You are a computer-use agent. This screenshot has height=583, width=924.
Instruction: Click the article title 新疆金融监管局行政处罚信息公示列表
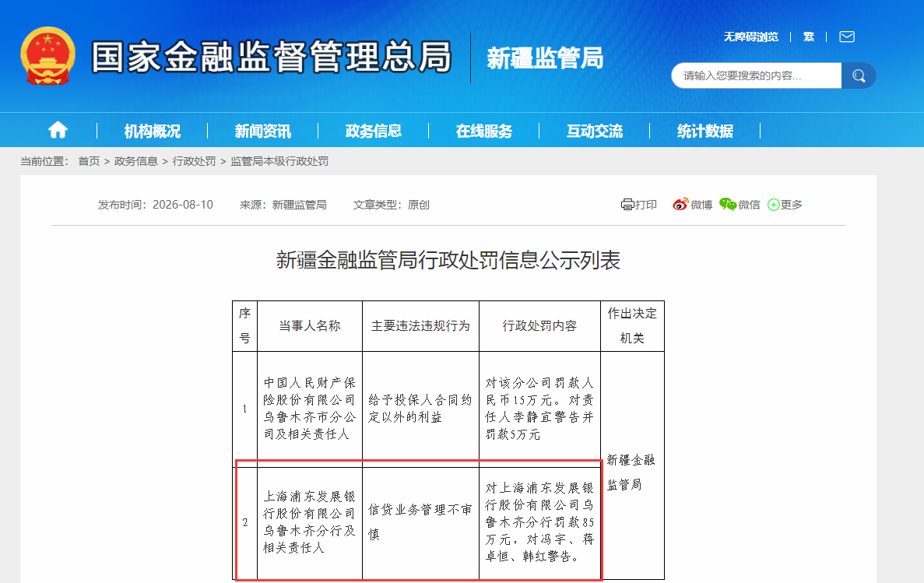click(448, 260)
